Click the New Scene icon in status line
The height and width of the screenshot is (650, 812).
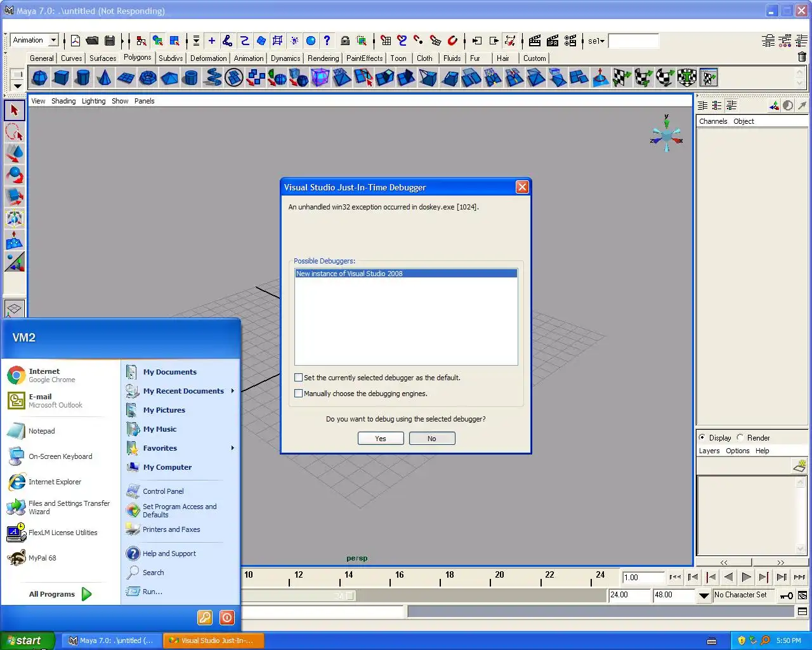pos(75,41)
